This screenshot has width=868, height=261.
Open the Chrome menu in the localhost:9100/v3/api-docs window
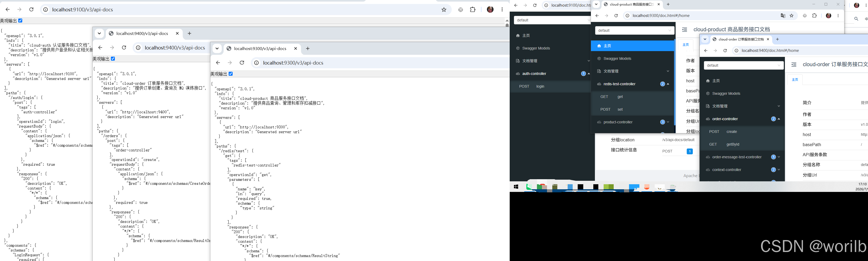point(502,10)
